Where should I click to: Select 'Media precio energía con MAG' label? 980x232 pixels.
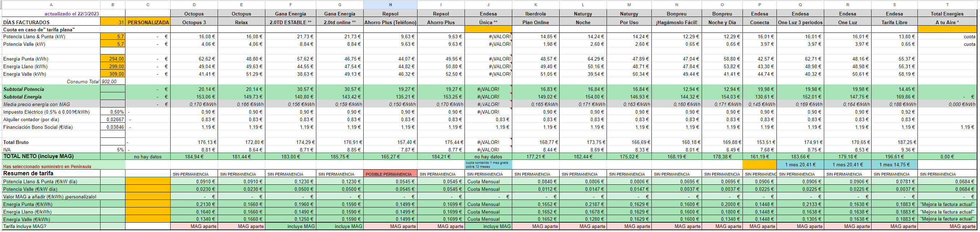tap(37, 104)
